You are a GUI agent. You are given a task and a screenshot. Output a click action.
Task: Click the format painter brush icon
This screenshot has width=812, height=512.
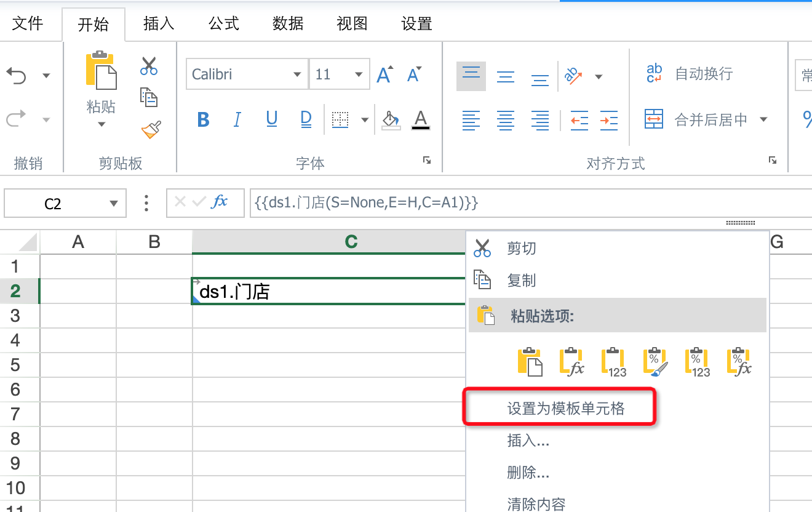[x=150, y=130]
